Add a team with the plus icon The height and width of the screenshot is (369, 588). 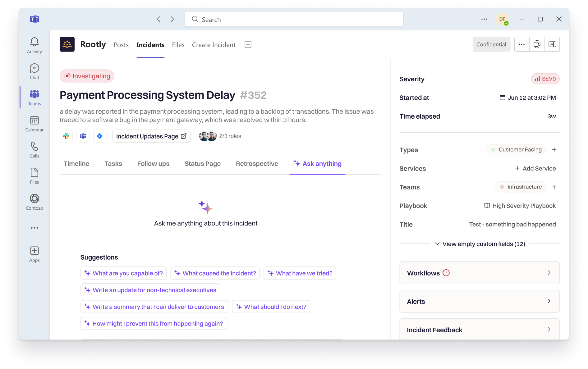click(x=554, y=187)
